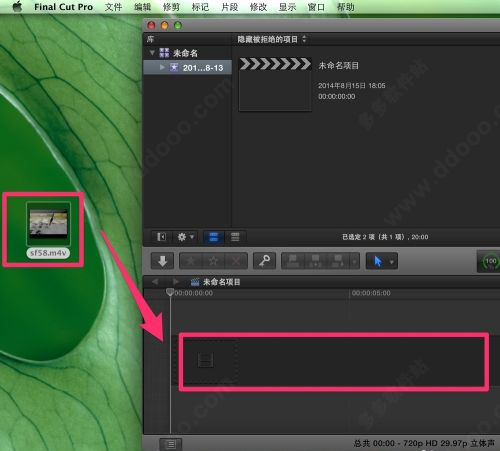Image resolution: width=500 pixels, height=451 pixels.
Task: Click the playhead at 00:00:00:00
Action: tap(170, 292)
